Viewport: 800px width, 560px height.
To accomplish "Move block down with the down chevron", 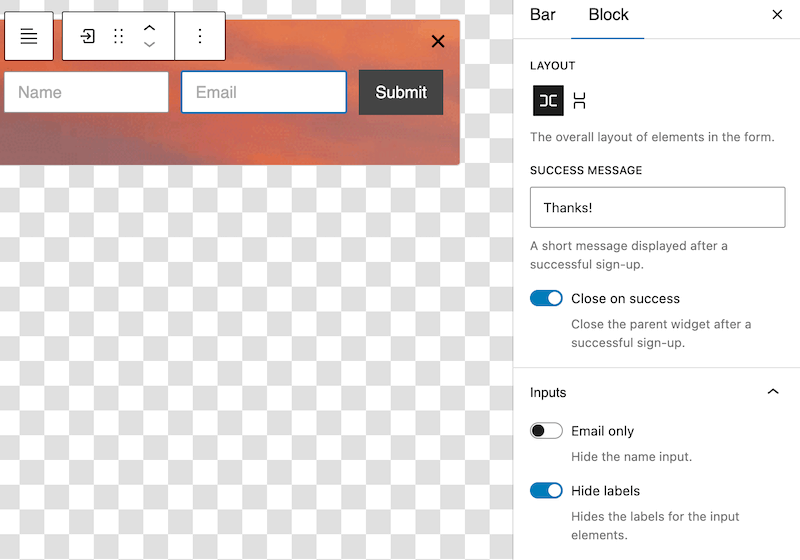I will click(149, 44).
